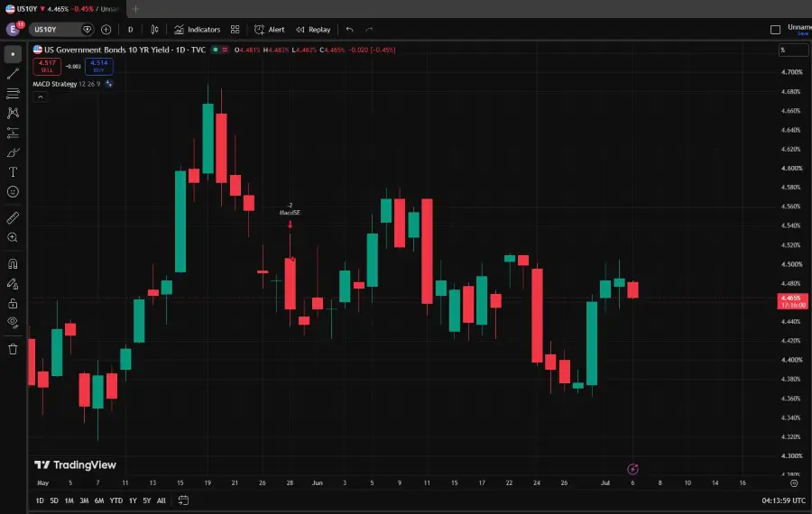Image resolution: width=812 pixels, height=514 pixels.
Task: Click the Compare or add symbol plus
Action: click(x=106, y=30)
